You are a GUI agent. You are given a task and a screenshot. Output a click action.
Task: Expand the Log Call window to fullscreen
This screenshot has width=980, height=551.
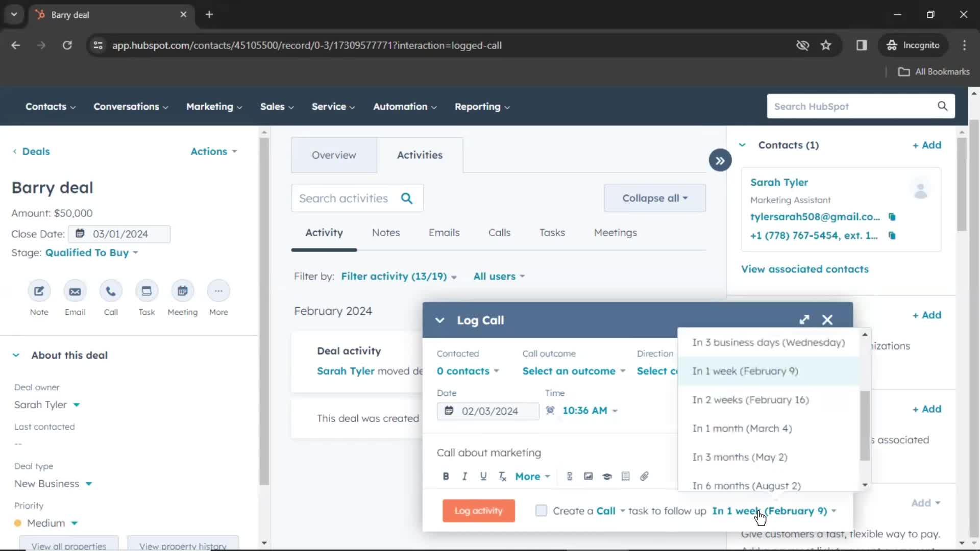pyautogui.click(x=804, y=320)
